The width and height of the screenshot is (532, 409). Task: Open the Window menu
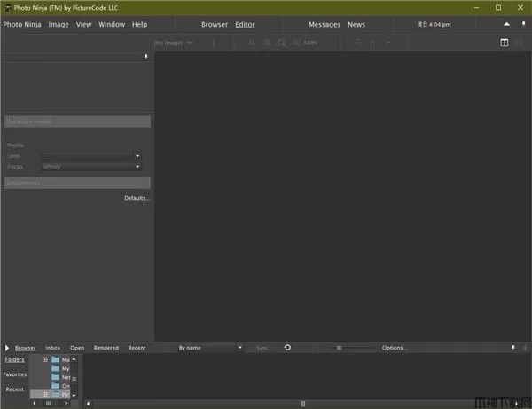tap(112, 24)
